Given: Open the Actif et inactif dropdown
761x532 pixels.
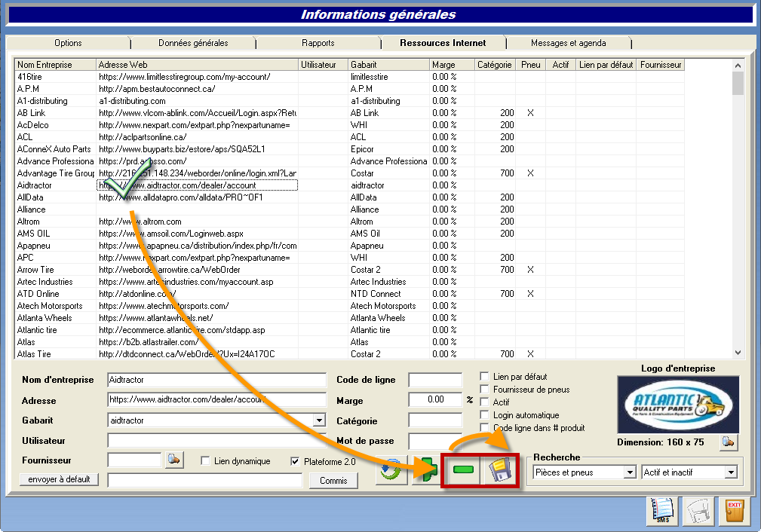Looking at the screenshot, I should click(x=732, y=472).
